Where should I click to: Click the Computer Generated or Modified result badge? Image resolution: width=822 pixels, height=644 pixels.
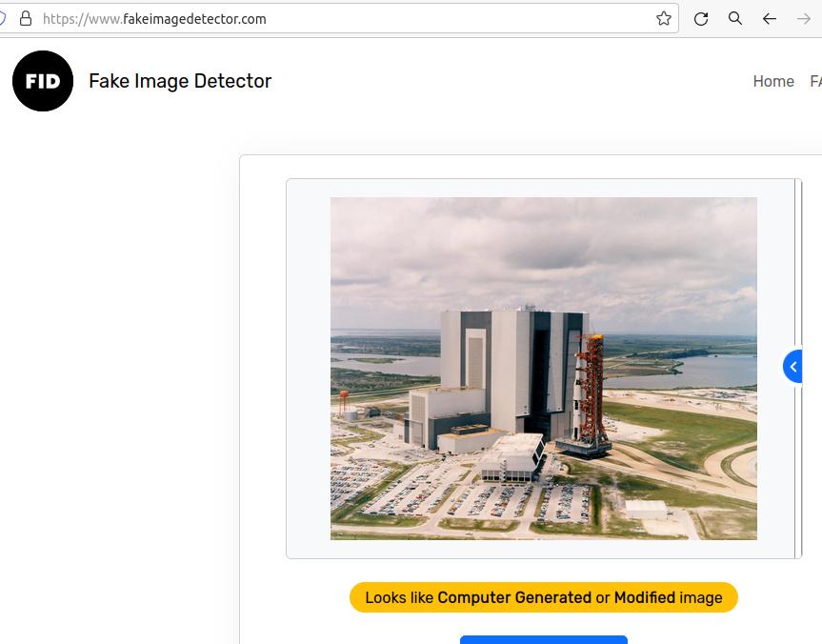(544, 597)
